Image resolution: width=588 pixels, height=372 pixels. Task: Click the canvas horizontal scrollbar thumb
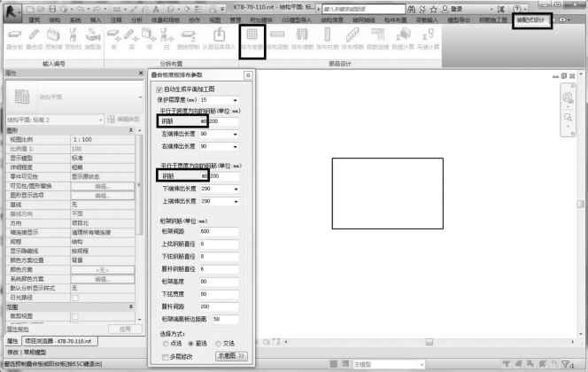(x=429, y=342)
